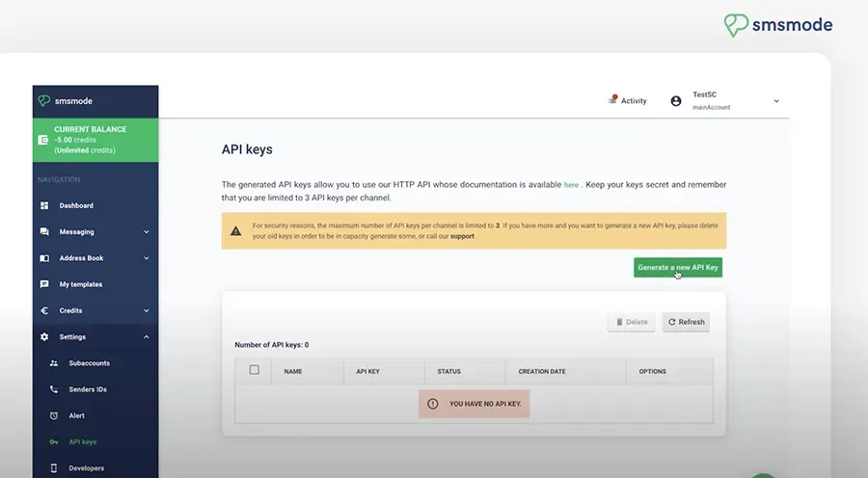Click the user account avatar icon
Viewport: 868px width, 478px height.
676,100
